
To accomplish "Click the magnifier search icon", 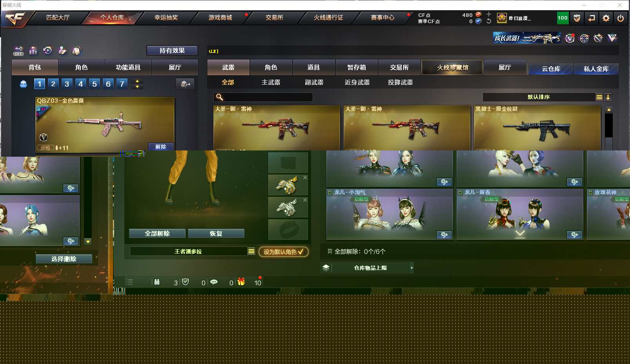I will pyautogui.click(x=220, y=97).
